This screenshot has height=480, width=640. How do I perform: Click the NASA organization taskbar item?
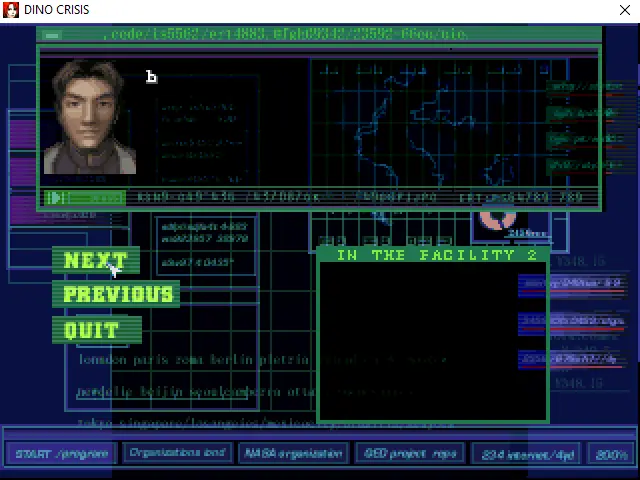(293, 453)
